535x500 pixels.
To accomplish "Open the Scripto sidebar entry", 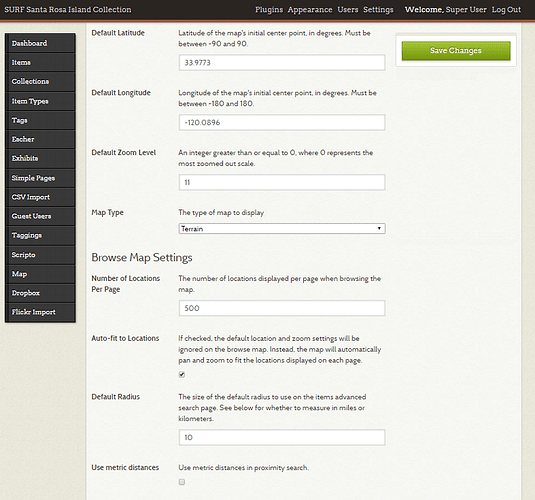I will click(40, 255).
